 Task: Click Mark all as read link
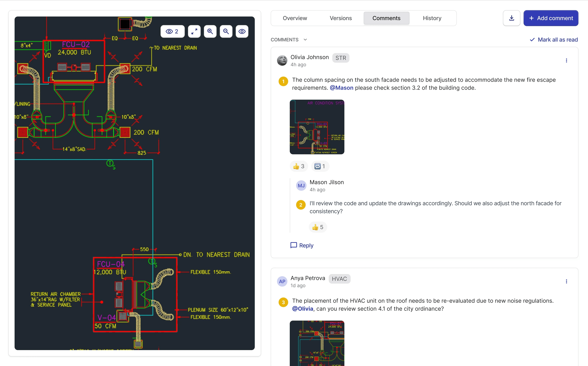coord(554,40)
